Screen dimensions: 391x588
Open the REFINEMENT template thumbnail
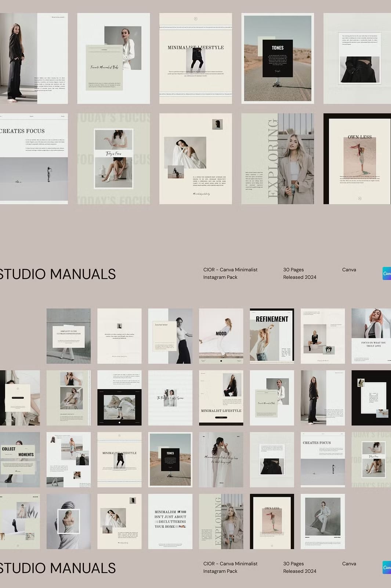click(x=272, y=336)
